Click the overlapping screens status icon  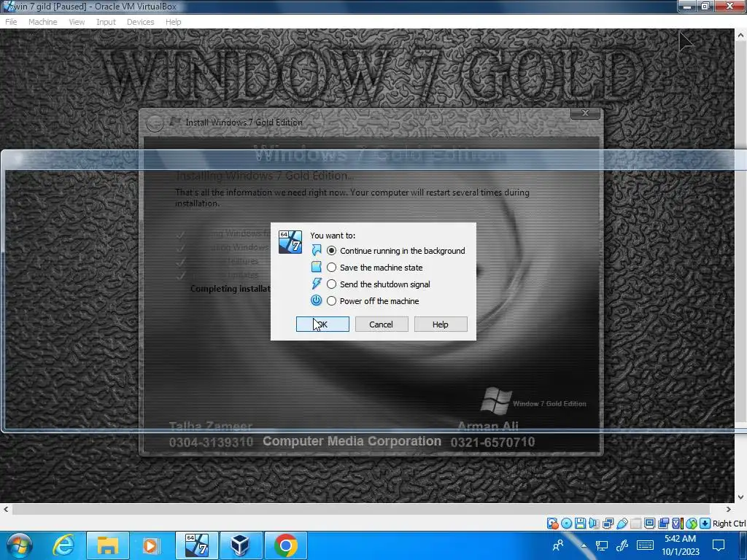663,524
